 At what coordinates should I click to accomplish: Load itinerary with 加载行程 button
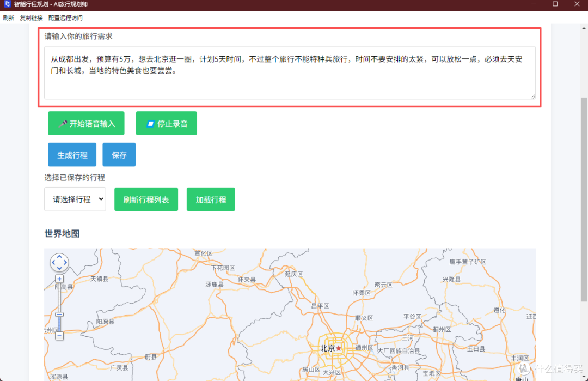pos(211,199)
